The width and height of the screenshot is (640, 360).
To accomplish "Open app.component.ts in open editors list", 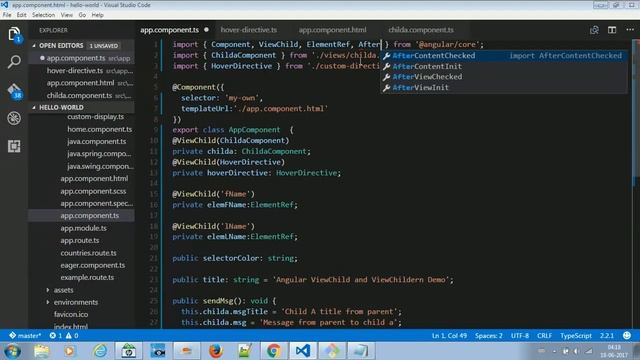I will coord(81,58).
